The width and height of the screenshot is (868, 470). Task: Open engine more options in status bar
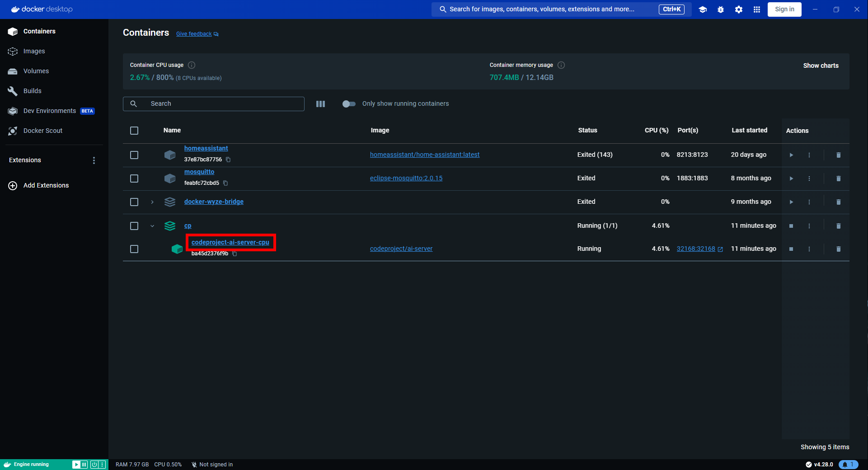coord(103,465)
